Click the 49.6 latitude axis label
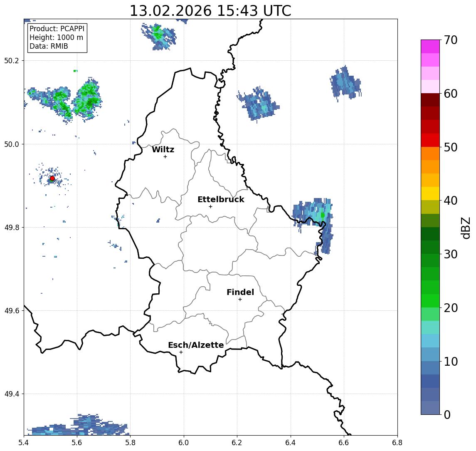 pyautogui.click(x=12, y=311)
